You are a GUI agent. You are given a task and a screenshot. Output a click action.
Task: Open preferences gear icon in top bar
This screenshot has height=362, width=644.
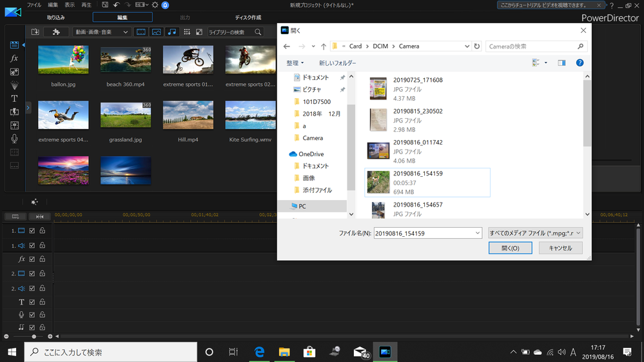click(x=155, y=5)
